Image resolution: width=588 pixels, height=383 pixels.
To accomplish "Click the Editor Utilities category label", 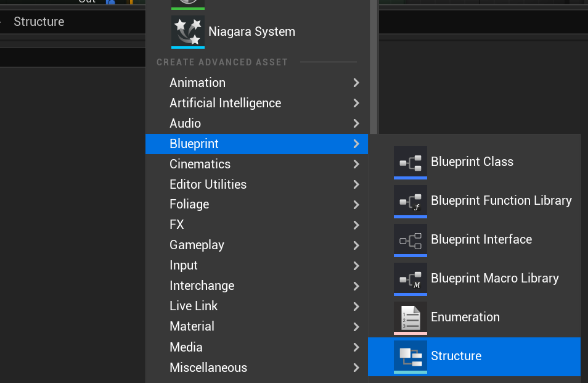I will point(208,184).
